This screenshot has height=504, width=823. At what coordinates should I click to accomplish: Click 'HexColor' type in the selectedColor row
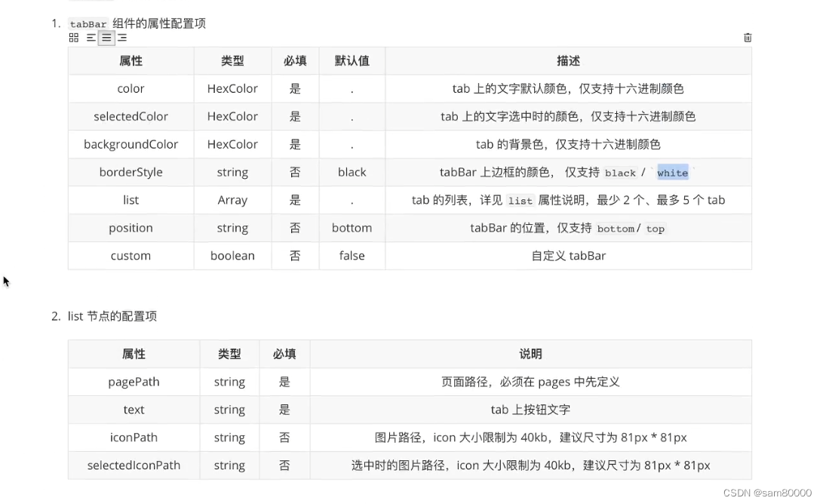[x=232, y=116]
